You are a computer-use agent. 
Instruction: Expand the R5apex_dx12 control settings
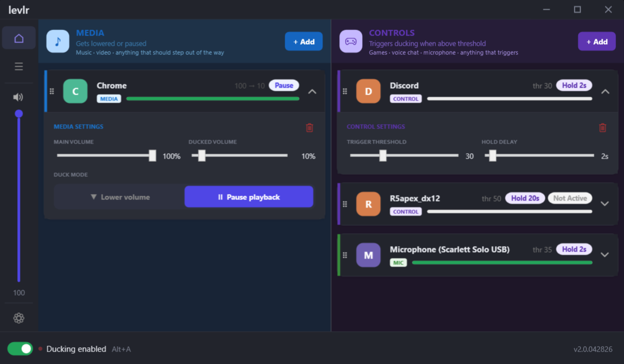click(x=605, y=204)
